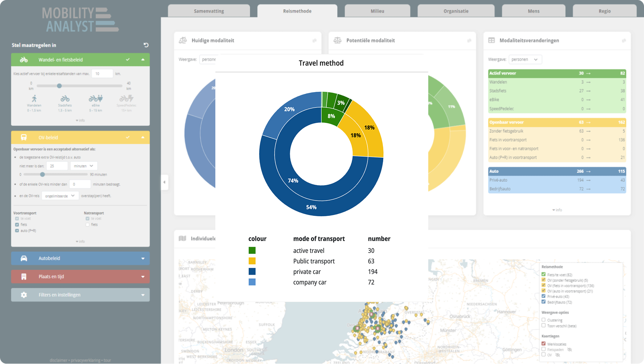This screenshot has width=644, height=364.
Task: Select the Wandelen walking icon
Action: tap(34, 99)
